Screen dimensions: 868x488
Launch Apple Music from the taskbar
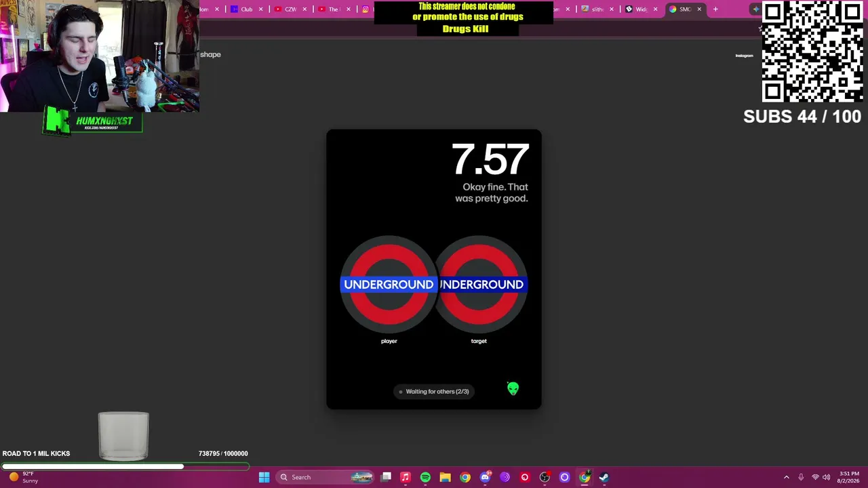[x=406, y=477]
